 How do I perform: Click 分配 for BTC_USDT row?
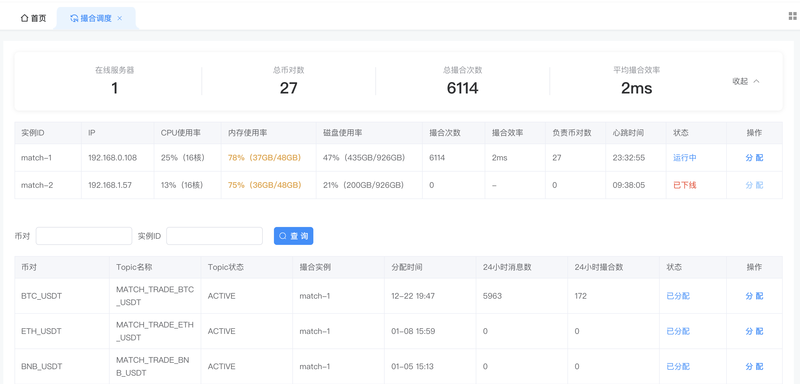click(754, 296)
